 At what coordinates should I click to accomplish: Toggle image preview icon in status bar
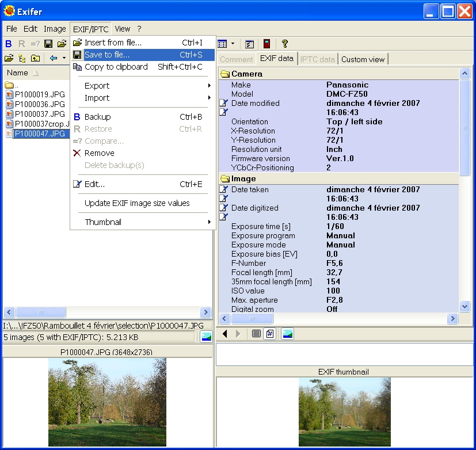(206, 337)
